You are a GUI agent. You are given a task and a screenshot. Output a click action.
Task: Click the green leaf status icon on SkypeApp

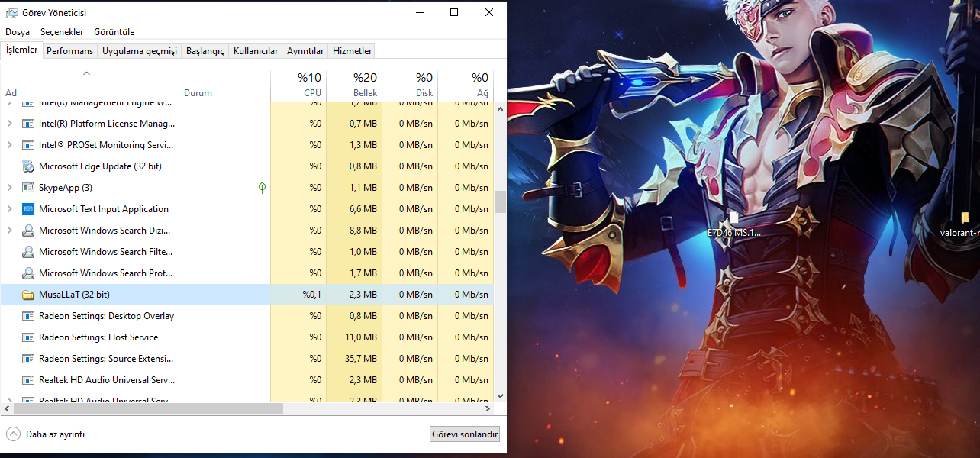pos(262,188)
